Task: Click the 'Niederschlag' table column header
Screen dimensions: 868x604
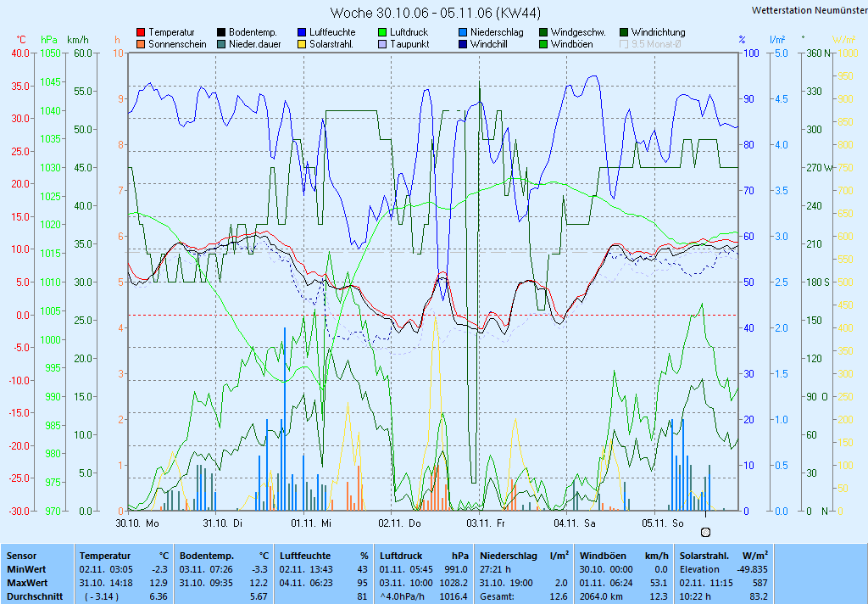Action: pyautogui.click(x=509, y=556)
